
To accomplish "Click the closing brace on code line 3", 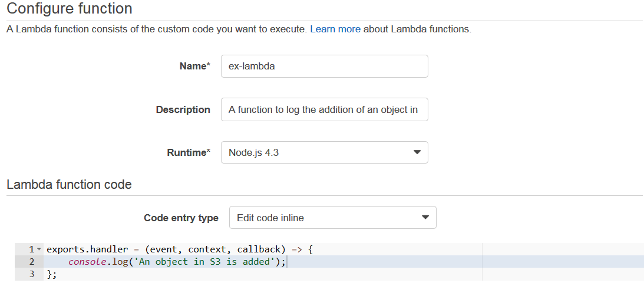I will pos(49,274).
